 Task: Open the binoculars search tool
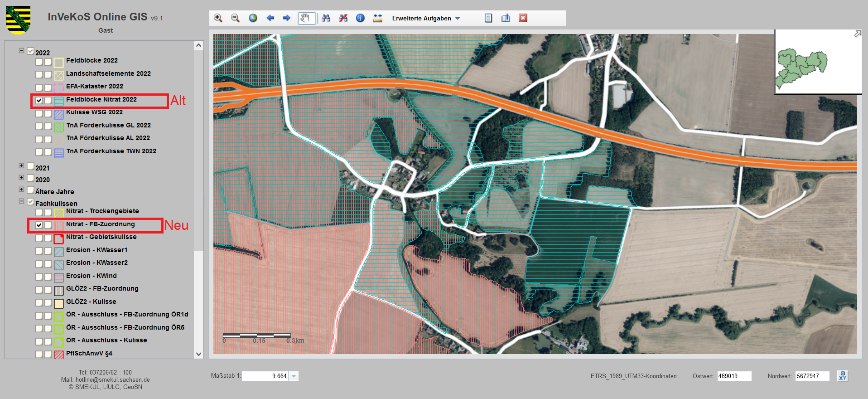point(326,18)
